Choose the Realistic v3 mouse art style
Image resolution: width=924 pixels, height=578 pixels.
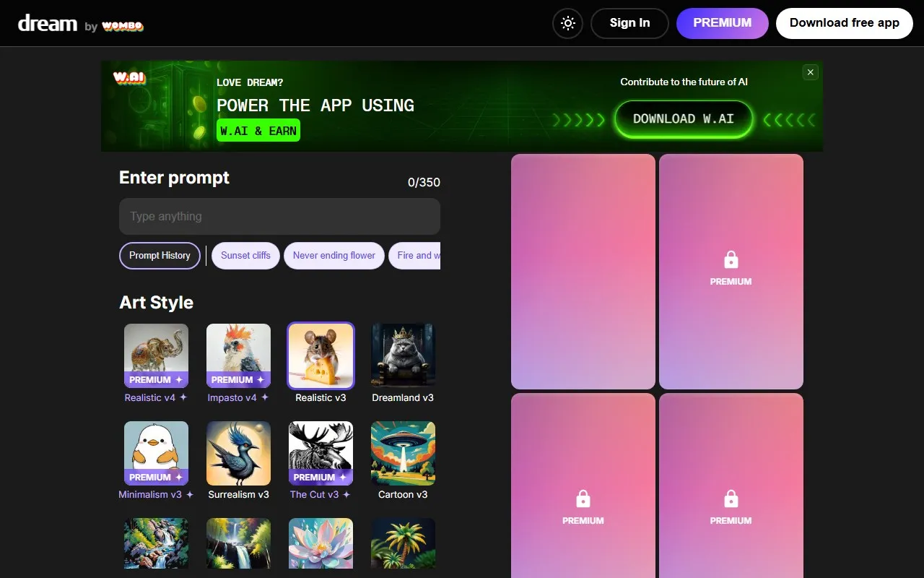pyautogui.click(x=321, y=355)
